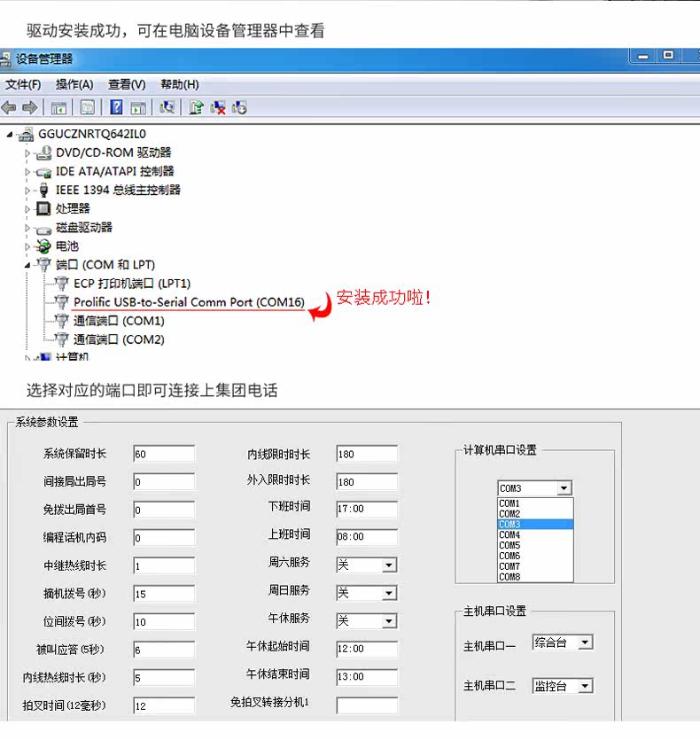Toggle the COM3 serial port combo box arrow
Viewport: 700px width, 740px height.
pyautogui.click(x=564, y=488)
